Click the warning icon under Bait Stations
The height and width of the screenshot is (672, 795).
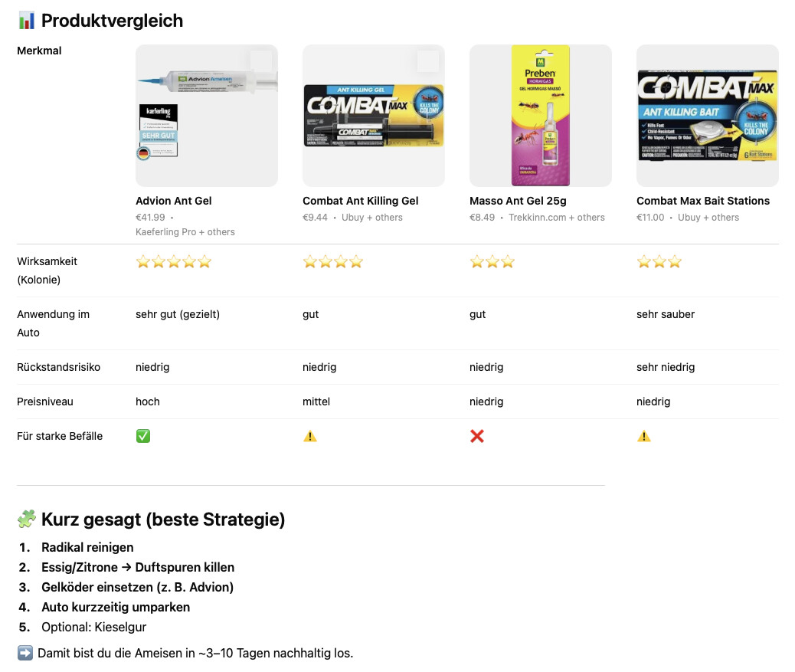tap(644, 436)
